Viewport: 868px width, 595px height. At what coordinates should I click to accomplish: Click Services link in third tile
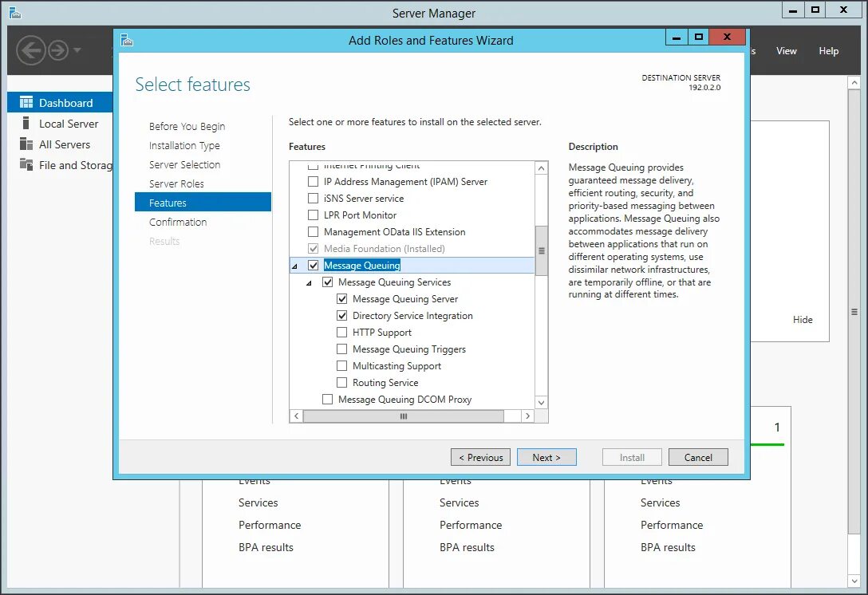660,502
